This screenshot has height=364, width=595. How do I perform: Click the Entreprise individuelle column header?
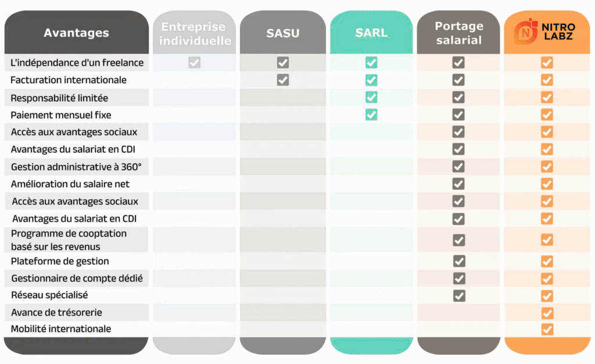(x=195, y=33)
